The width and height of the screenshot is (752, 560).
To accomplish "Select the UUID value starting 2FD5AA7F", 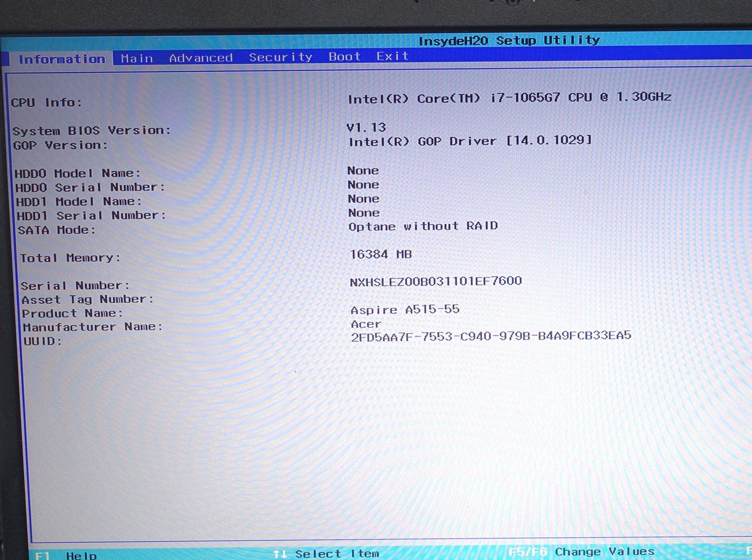I will tap(491, 336).
